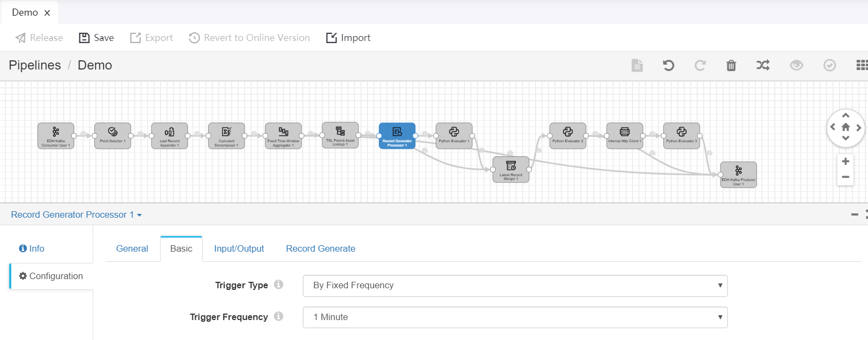The image size is (868, 340).
Task: Select the Latest Record Merger 1 node
Action: (x=511, y=169)
